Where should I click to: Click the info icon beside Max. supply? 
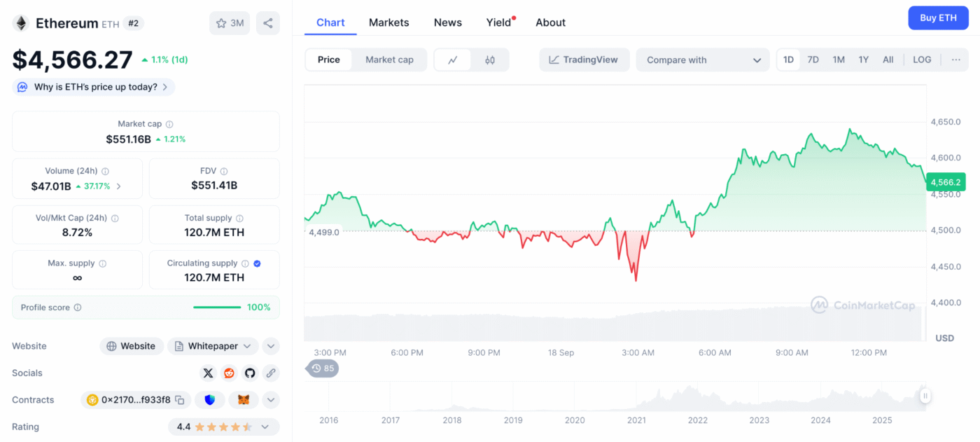coord(103,263)
